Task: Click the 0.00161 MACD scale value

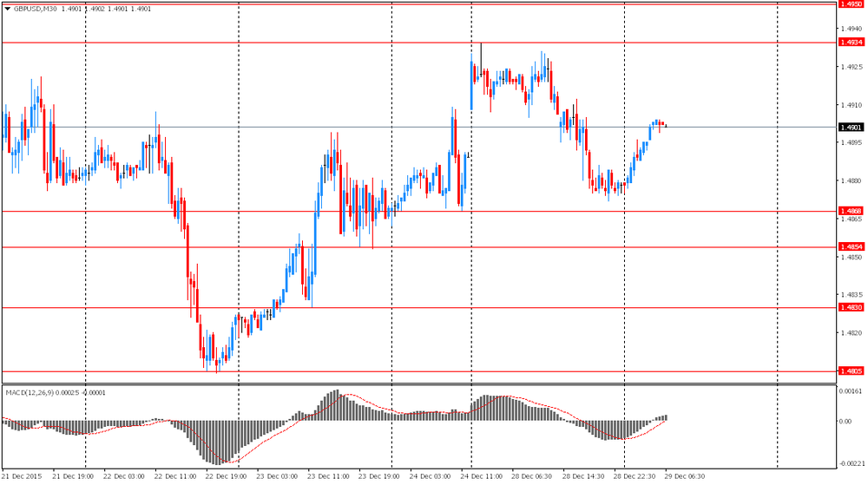Action: coord(851,391)
